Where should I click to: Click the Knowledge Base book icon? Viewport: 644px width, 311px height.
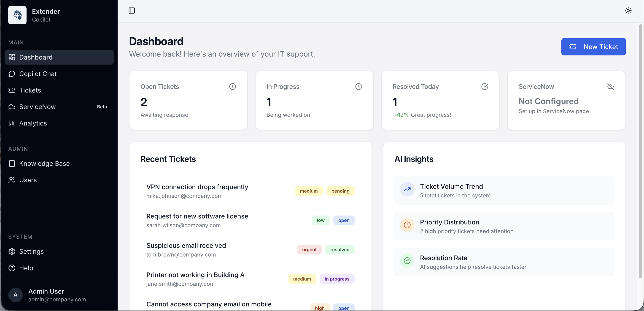(12, 164)
